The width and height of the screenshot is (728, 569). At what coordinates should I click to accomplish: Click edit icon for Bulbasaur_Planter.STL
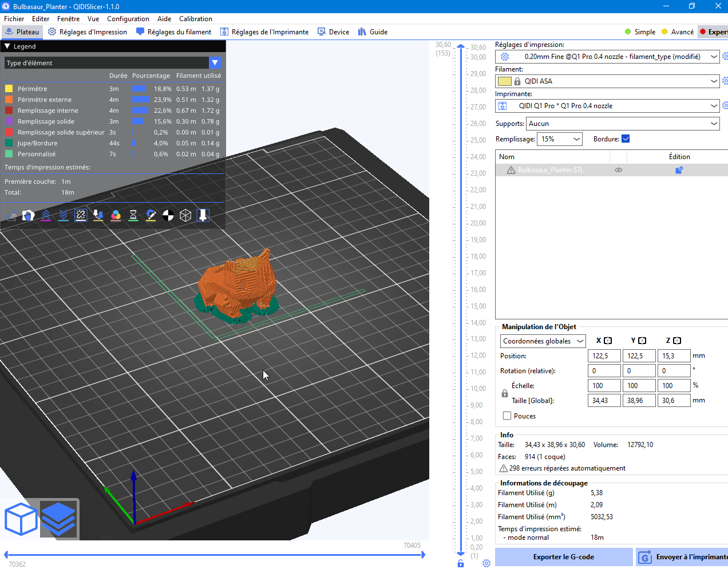(679, 170)
